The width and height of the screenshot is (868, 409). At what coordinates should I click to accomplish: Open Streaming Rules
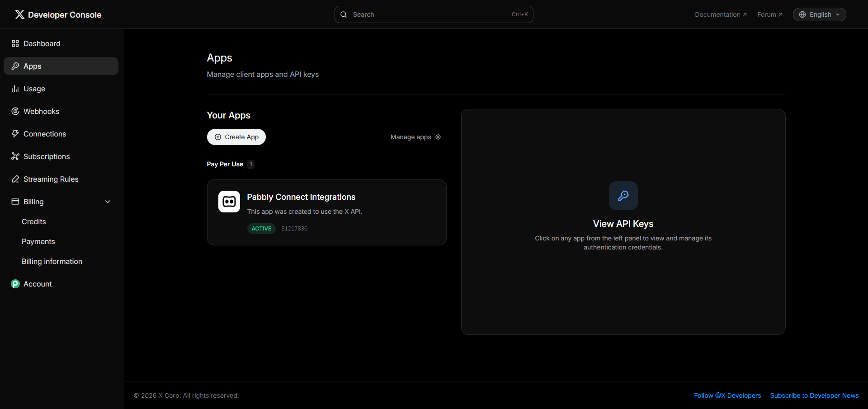(x=51, y=179)
